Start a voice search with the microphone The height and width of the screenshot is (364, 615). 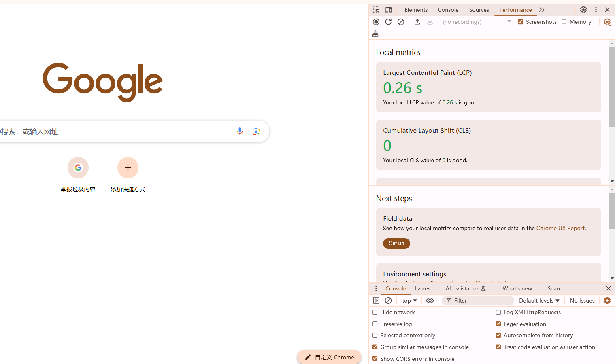tap(240, 131)
